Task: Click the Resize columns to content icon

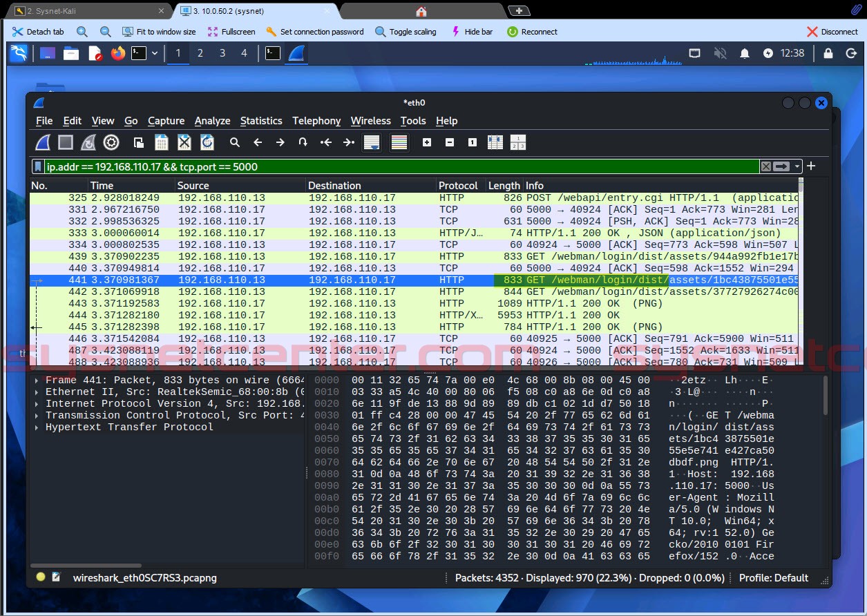Action: 495,142
